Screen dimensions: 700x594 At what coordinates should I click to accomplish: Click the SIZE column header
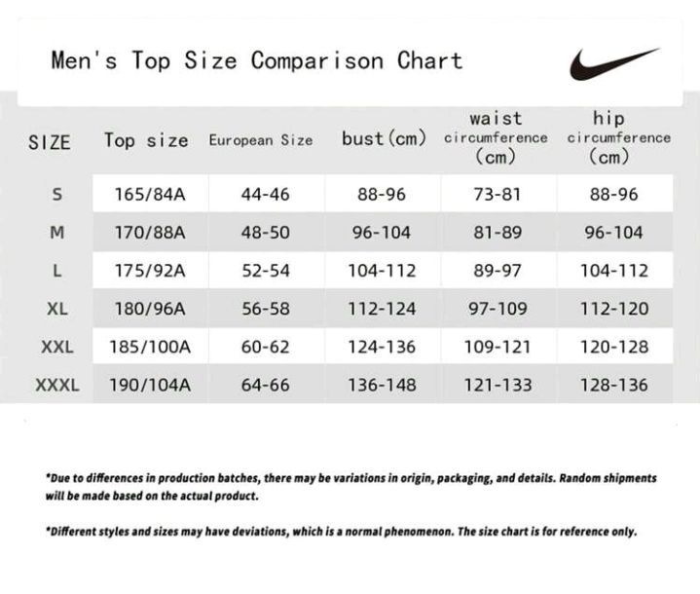point(50,142)
